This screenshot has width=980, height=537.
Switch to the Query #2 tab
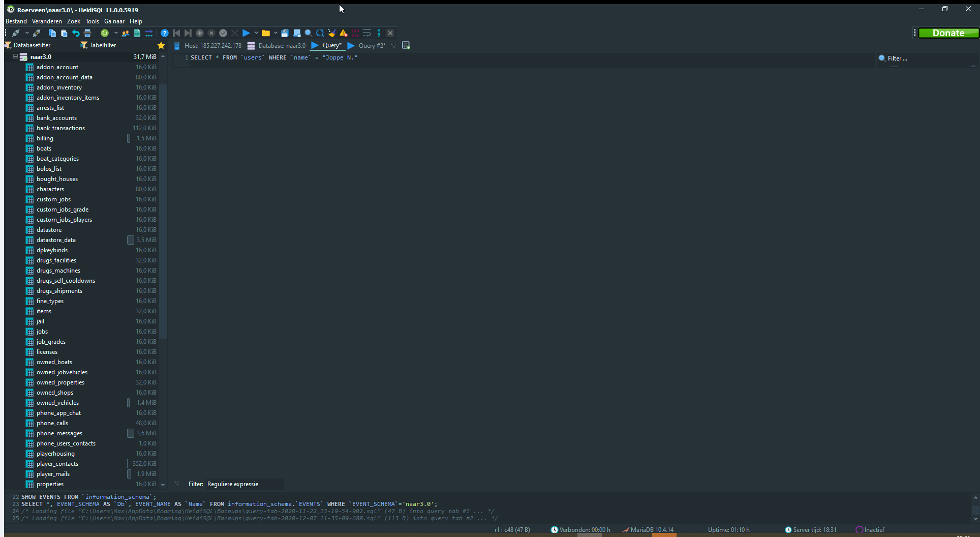pos(372,45)
